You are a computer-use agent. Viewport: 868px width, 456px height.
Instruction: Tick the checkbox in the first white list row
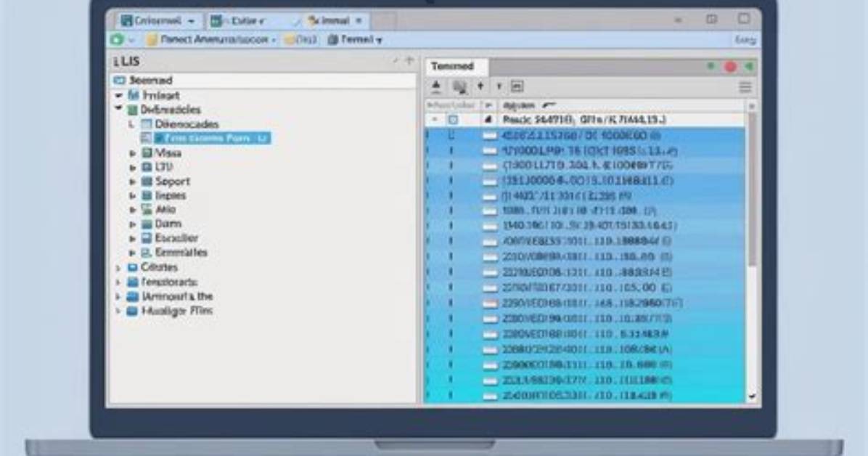pos(453,120)
